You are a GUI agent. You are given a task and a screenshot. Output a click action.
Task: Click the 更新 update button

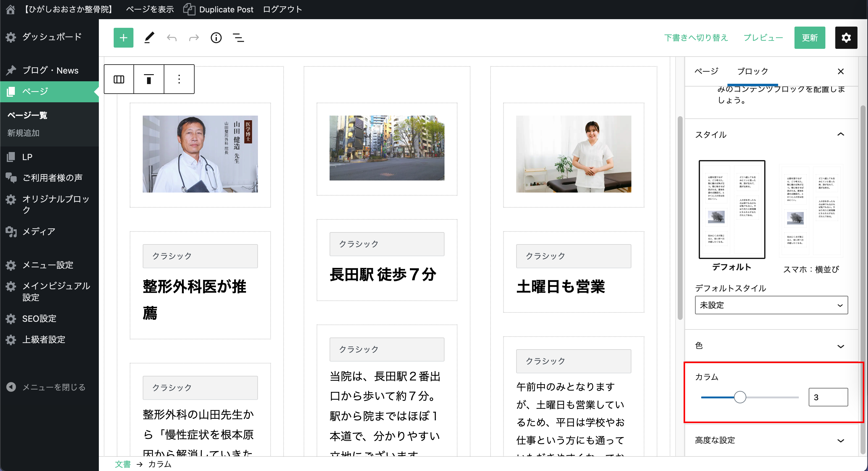coord(809,37)
